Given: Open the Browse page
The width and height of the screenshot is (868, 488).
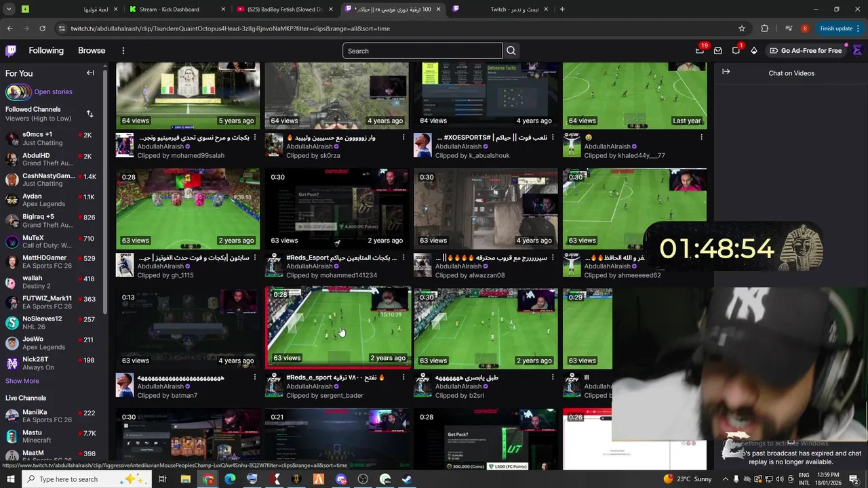Looking at the screenshot, I should coord(92,51).
